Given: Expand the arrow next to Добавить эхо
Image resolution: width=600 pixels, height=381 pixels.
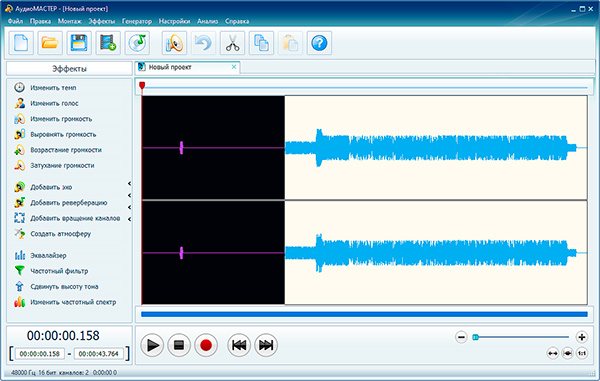Looking at the screenshot, I should coord(129,184).
